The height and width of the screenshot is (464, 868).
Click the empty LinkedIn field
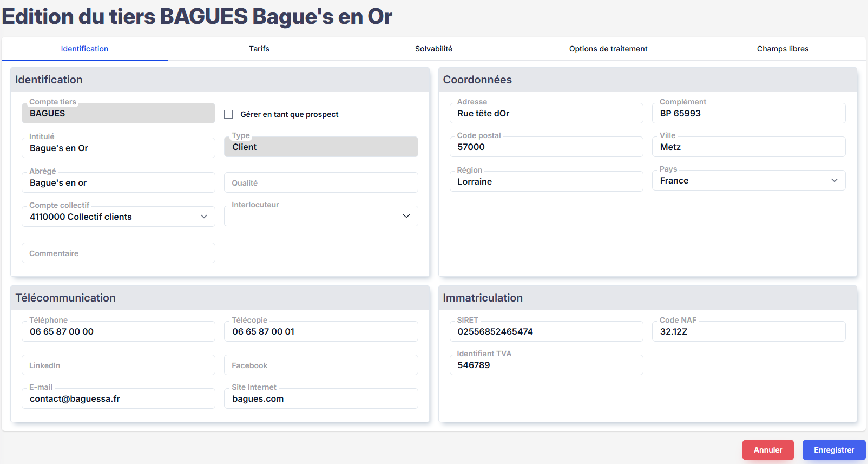click(118, 365)
